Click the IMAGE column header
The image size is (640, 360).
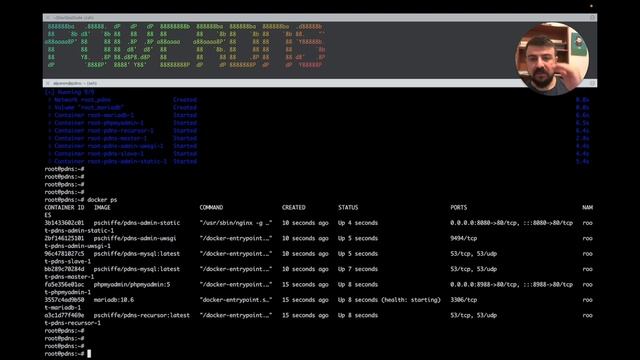102,208
